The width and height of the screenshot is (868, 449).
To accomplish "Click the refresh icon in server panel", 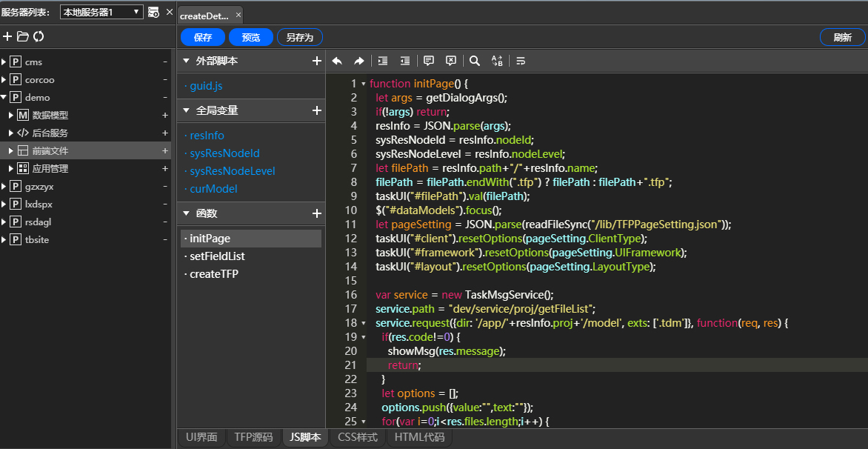I will tap(39, 36).
